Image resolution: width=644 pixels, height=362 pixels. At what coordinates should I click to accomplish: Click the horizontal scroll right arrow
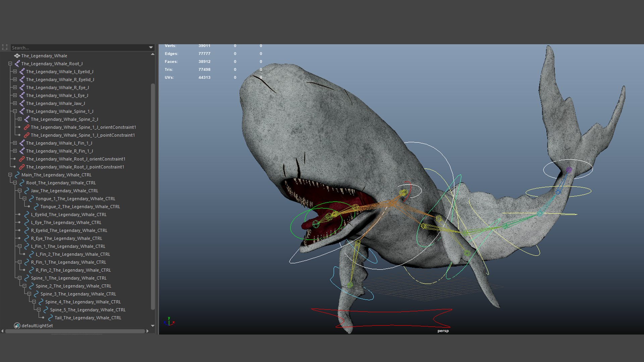coord(147,331)
